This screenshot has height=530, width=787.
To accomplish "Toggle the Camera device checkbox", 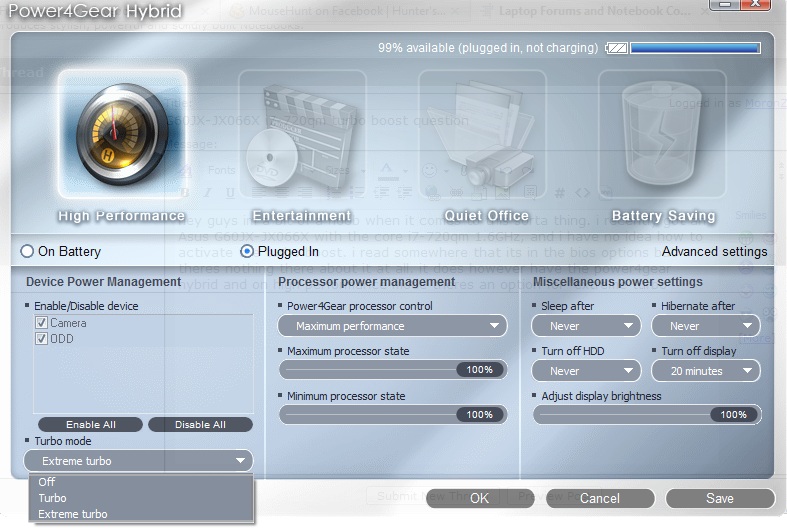I will (x=42, y=323).
